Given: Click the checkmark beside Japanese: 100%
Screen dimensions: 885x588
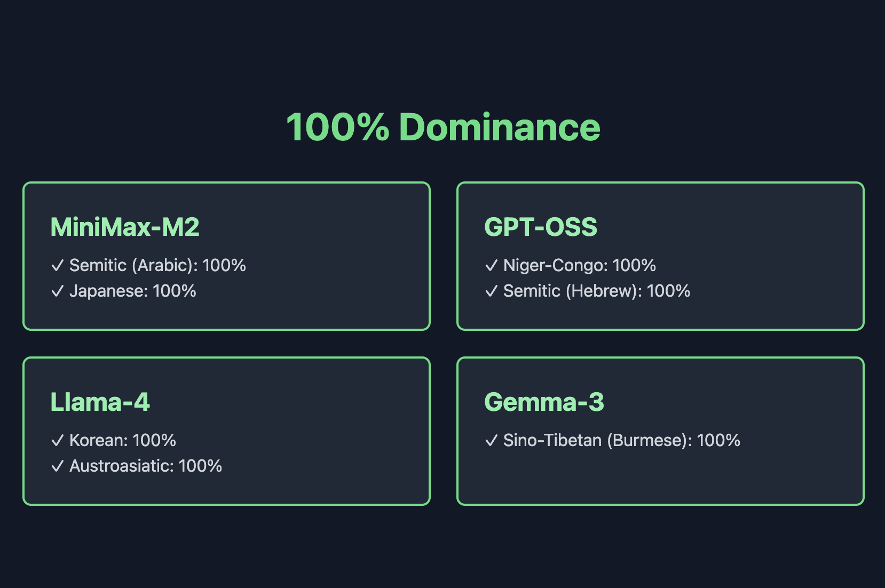Looking at the screenshot, I should (x=57, y=291).
